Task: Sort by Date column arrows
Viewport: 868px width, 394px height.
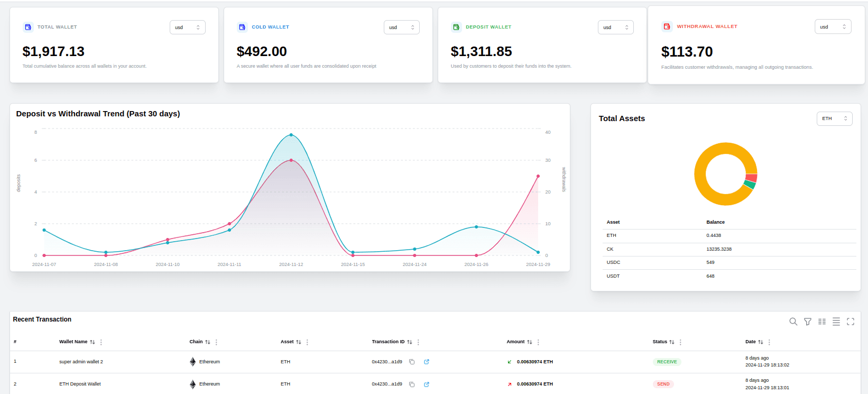Action: point(760,342)
